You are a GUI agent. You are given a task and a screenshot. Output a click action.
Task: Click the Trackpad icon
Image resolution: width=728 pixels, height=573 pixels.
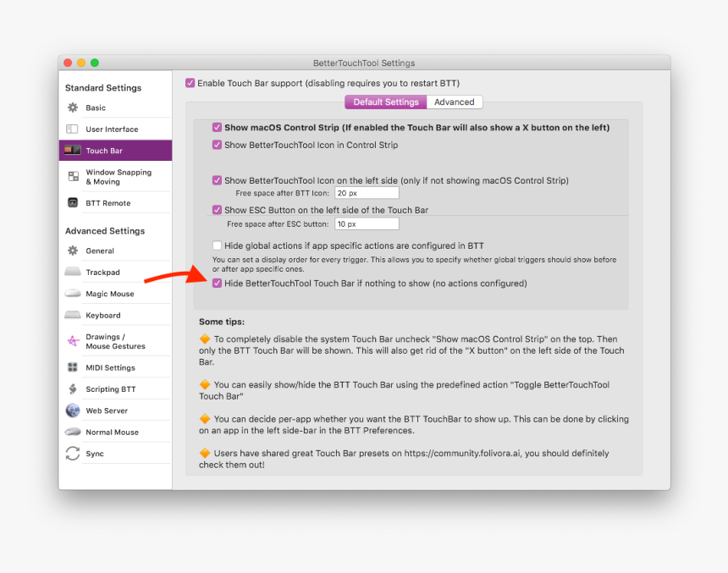tap(73, 272)
